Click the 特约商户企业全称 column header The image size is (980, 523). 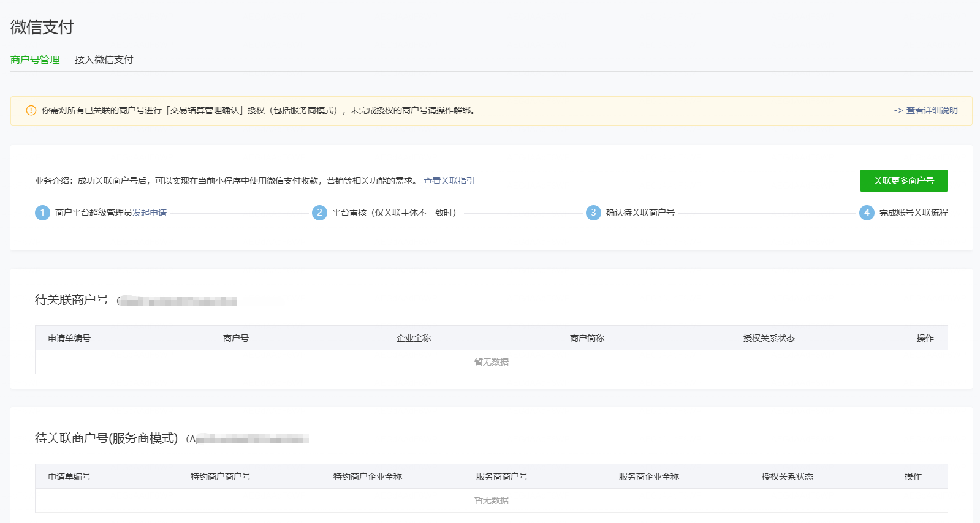pyautogui.click(x=368, y=476)
